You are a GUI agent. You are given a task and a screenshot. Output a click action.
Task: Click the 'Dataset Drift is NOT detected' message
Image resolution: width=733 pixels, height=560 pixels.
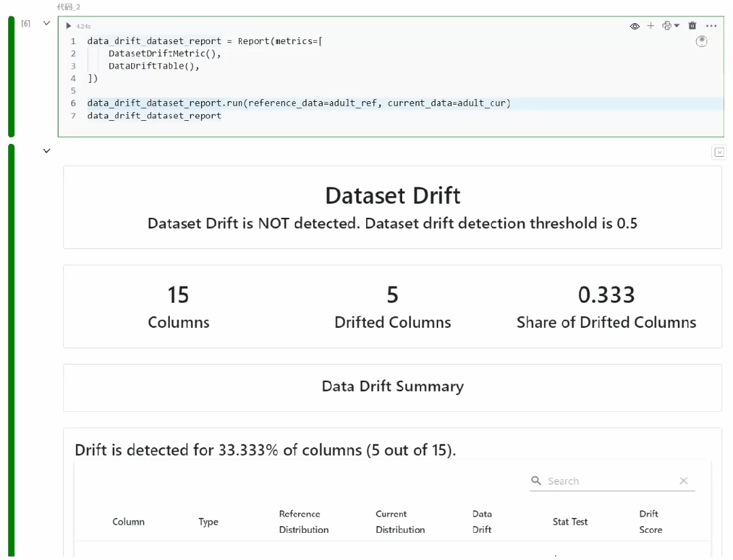[393, 223]
